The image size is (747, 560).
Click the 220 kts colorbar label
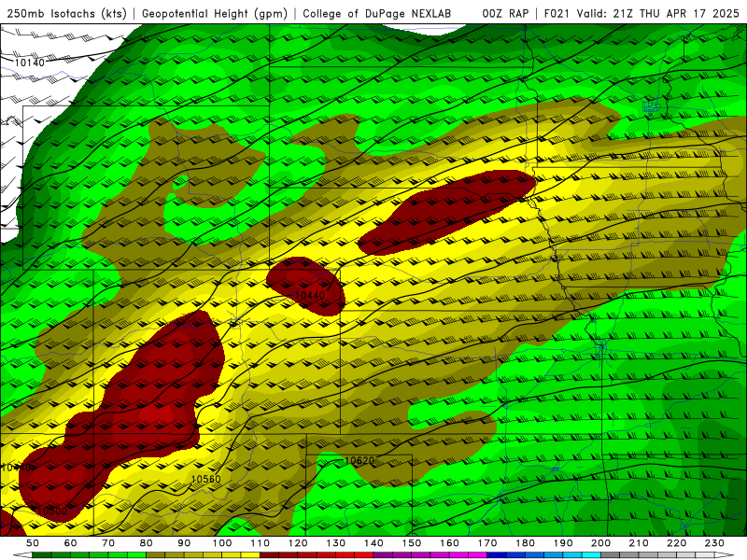point(677,543)
